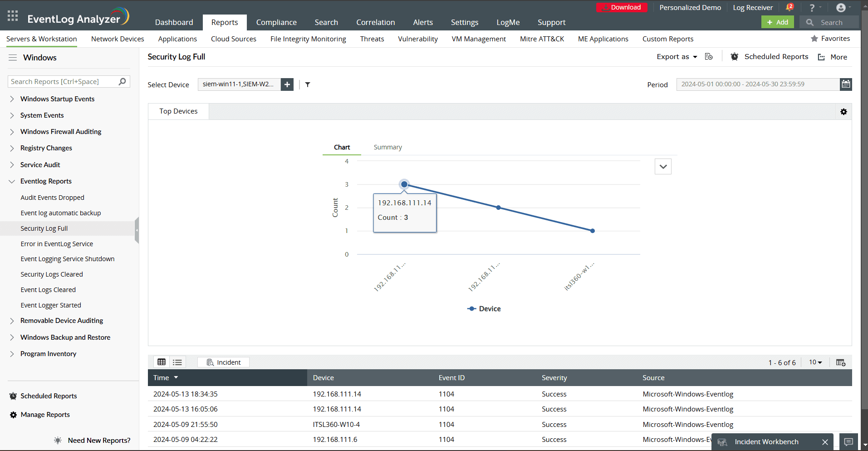Screen dimensions: 868x451
Task: Click the sidebar Scheduled Reports alarm icon
Action: pyautogui.click(x=13, y=396)
